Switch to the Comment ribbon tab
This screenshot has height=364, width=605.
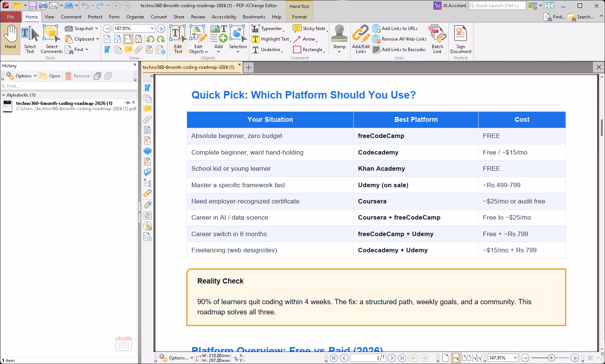(71, 17)
